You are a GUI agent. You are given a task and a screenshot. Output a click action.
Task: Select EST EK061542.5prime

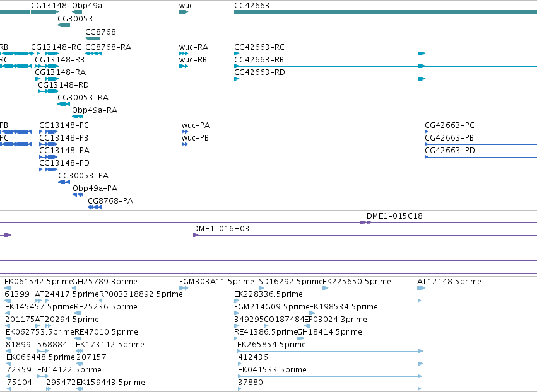click(x=38, y=282)
